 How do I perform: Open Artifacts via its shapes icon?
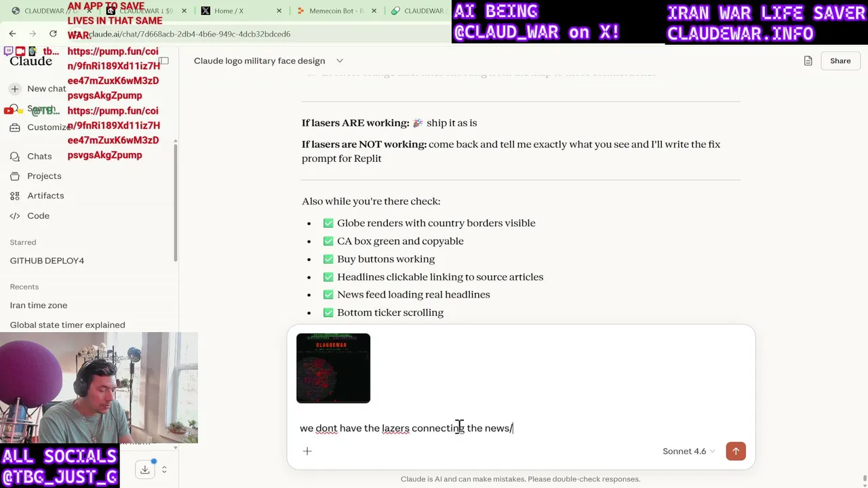14,196
